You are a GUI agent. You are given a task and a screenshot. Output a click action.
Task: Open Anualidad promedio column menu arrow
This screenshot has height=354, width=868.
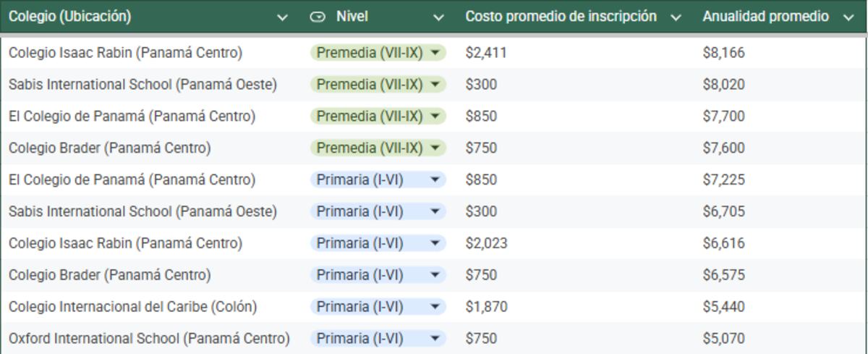(x=849, y=17)
